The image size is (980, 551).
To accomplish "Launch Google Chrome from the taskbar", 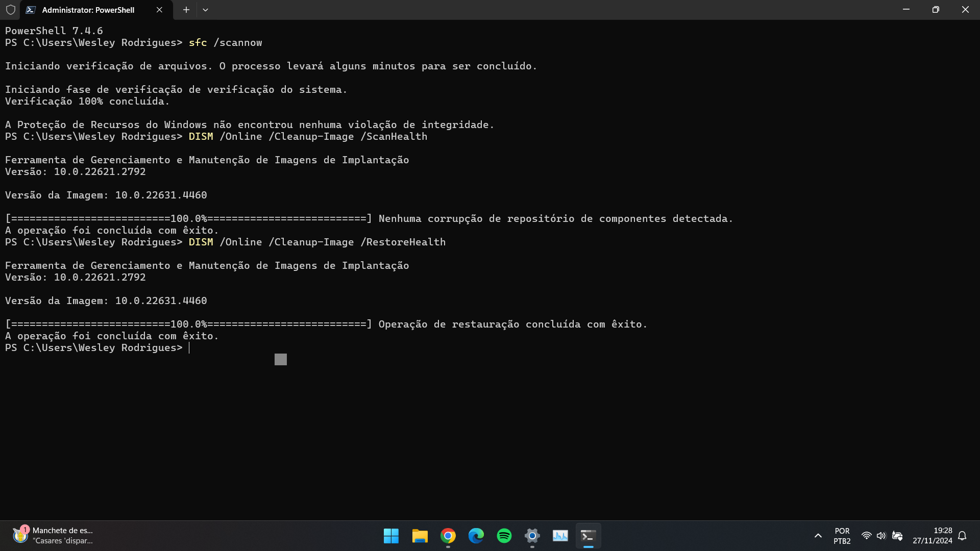I will point(448,536).
